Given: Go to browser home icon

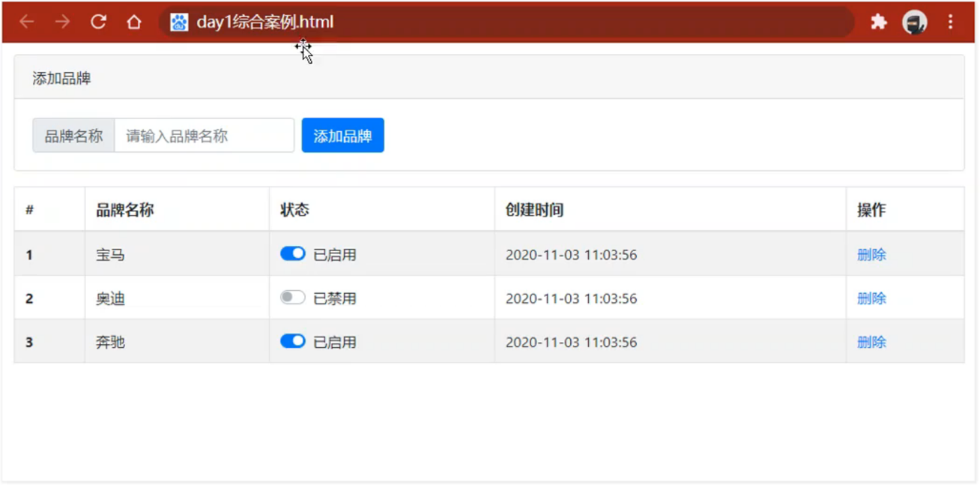Looking at the screenshot, I should [x=133, y=22].
